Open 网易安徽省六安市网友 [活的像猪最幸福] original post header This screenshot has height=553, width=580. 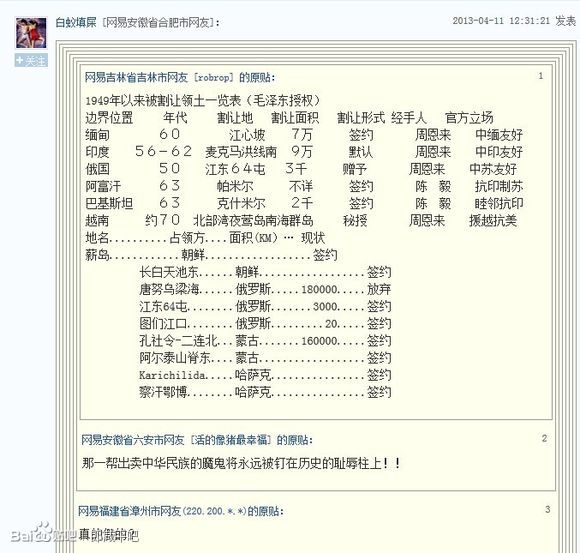(197, 440)
